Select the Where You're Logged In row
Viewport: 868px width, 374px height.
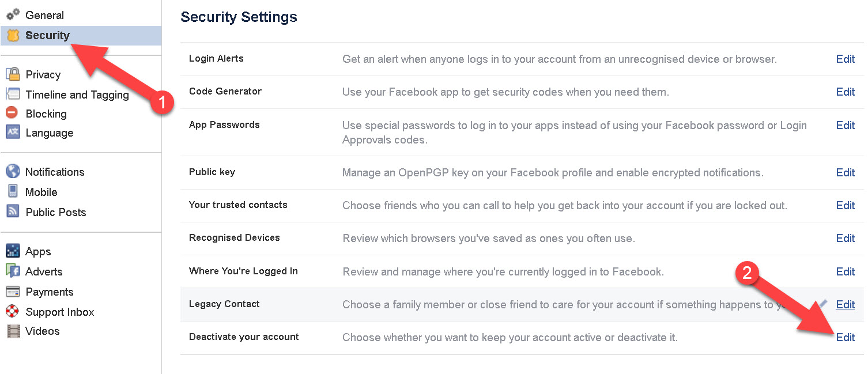tap(242, 271)
